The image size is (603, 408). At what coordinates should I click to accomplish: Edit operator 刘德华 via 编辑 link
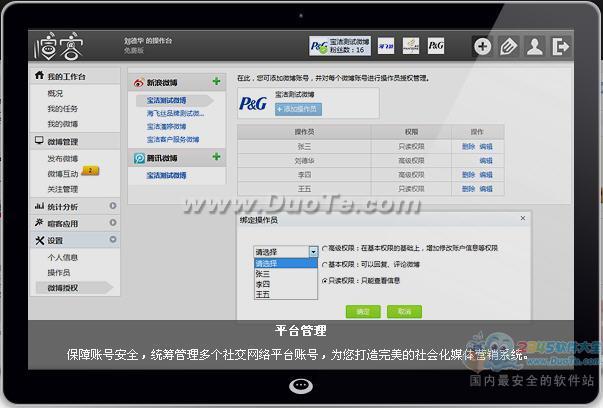coord(486,161)
